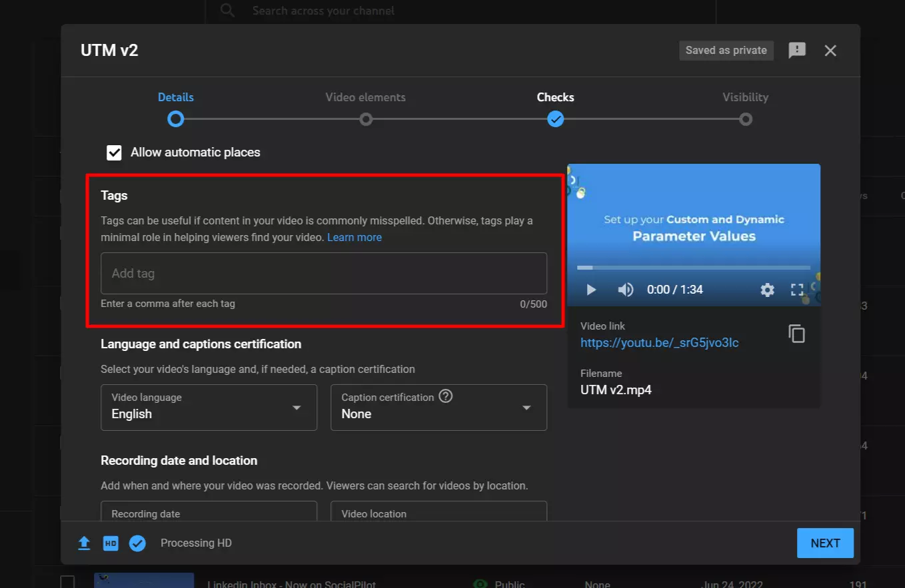Click the video progress bar
This screenshot has height=588, width=905.
click(x=693, y=268)
